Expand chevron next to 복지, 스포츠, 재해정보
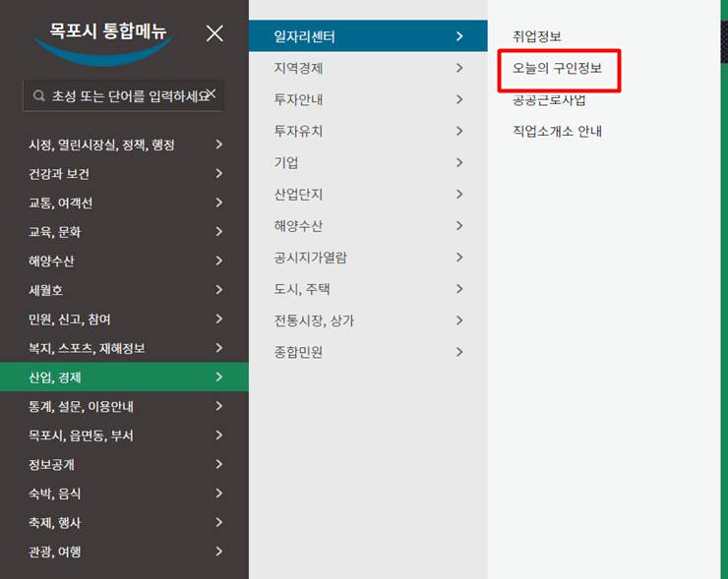 (219, 347)
